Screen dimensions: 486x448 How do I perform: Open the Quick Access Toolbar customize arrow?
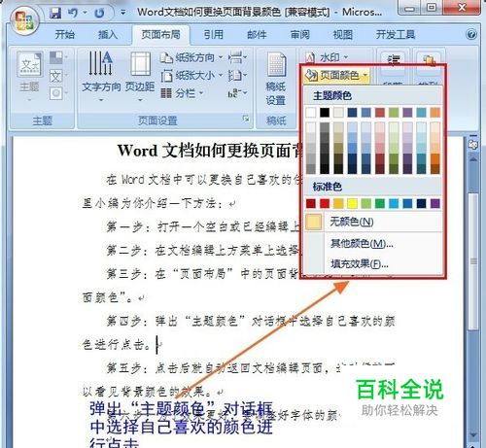[x=122, y=13]
